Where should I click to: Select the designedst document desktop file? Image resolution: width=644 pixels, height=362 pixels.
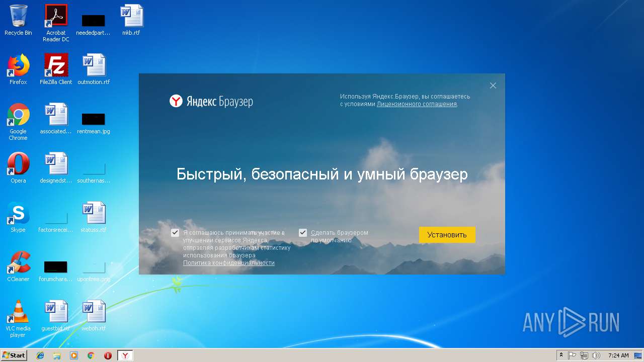[x=56, y=168]
